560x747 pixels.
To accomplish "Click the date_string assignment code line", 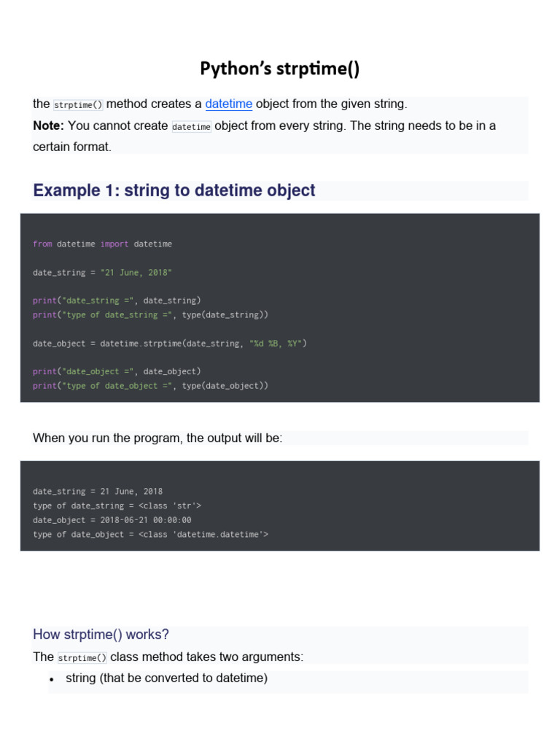I will [102, 273].
